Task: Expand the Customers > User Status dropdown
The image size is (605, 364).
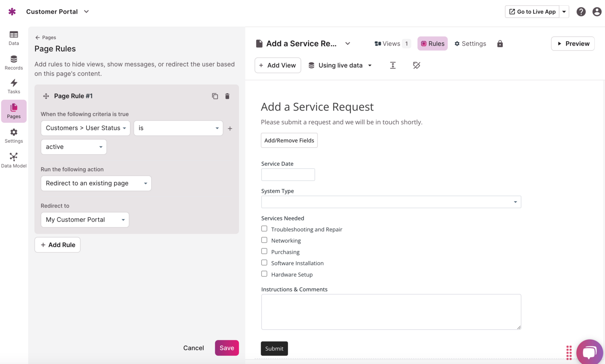Action: click(x=86, y=128)
